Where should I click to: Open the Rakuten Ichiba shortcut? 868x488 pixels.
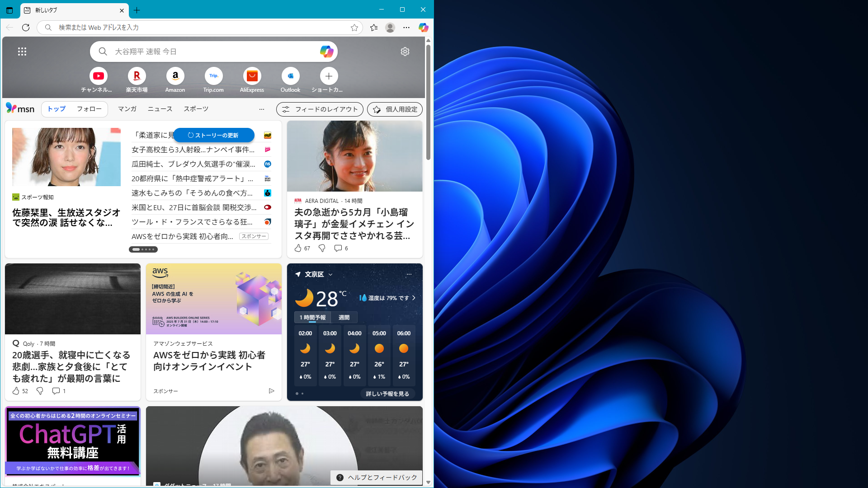click(137, 76)
